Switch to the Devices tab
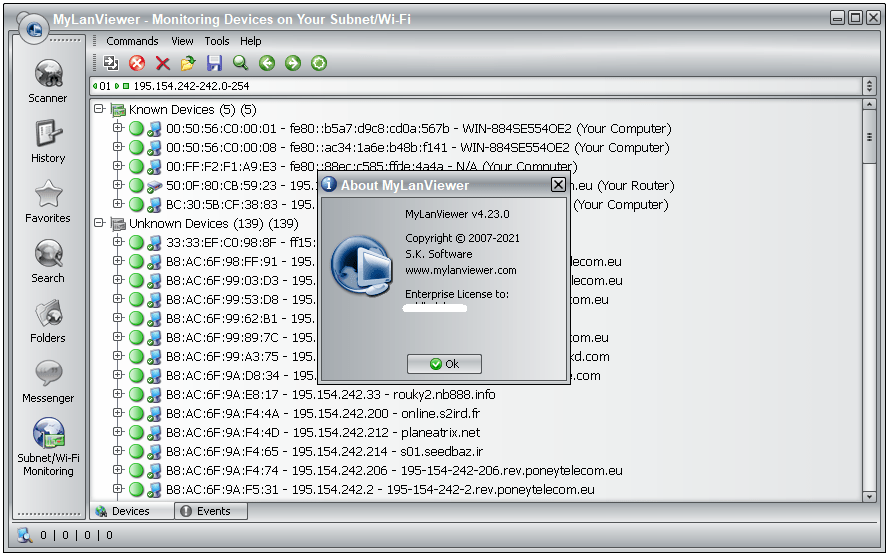 tap(131, 511)
